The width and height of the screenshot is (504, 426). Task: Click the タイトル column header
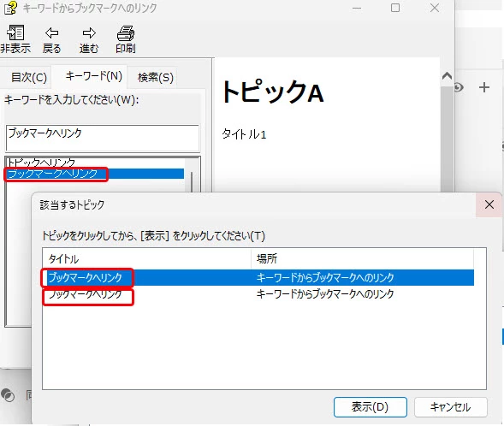click(146, 258)
